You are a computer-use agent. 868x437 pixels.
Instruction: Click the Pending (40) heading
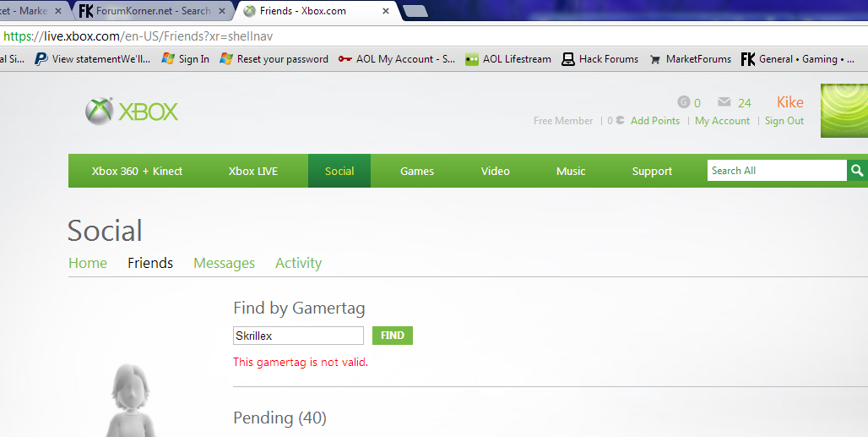click(279, 418)
